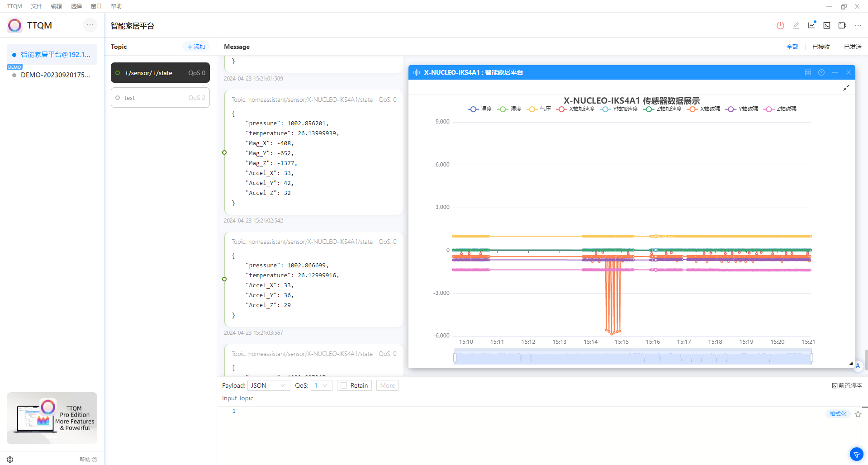This screenshot has width=868, height=465.
Task: Select the test topic
Action: click(160, 98)
